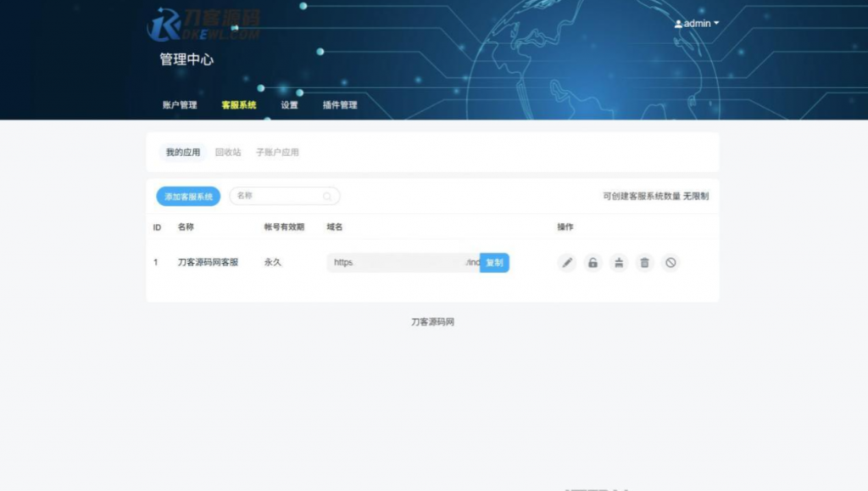Click the admin user profile icon
This screenshot has width=868, height=491.
coord(679,24)
